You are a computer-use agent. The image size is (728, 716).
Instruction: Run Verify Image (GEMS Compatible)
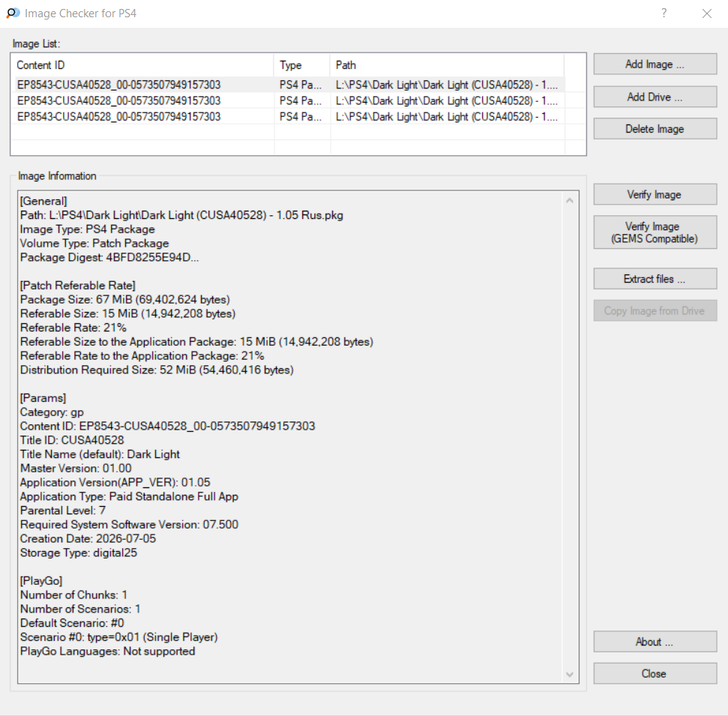pyautogui.click(x=655, y=232)
